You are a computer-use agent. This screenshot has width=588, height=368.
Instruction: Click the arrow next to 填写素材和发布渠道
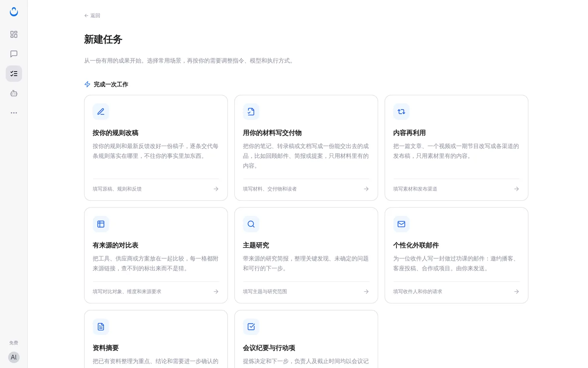(517, 189)
